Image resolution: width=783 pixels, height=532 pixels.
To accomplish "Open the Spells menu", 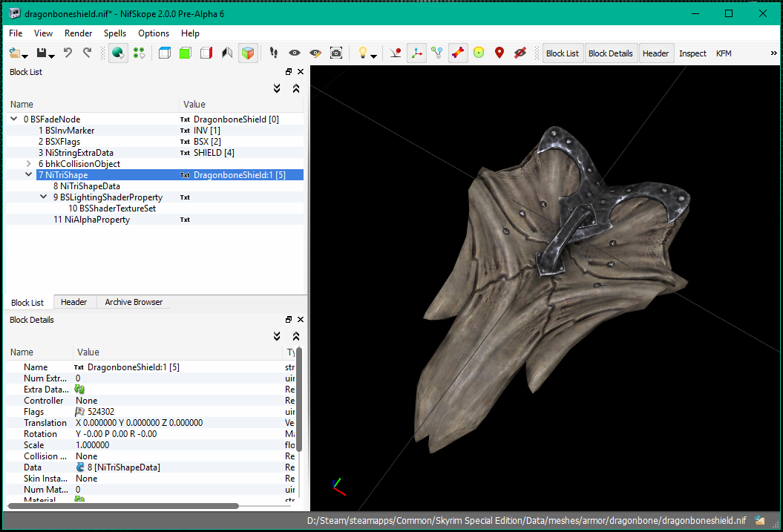I will [x=115, y=33].
